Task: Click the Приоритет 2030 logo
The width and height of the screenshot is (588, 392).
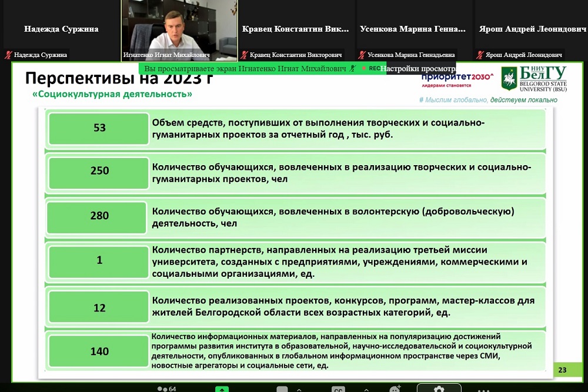Action: click(x=457, y=80)
